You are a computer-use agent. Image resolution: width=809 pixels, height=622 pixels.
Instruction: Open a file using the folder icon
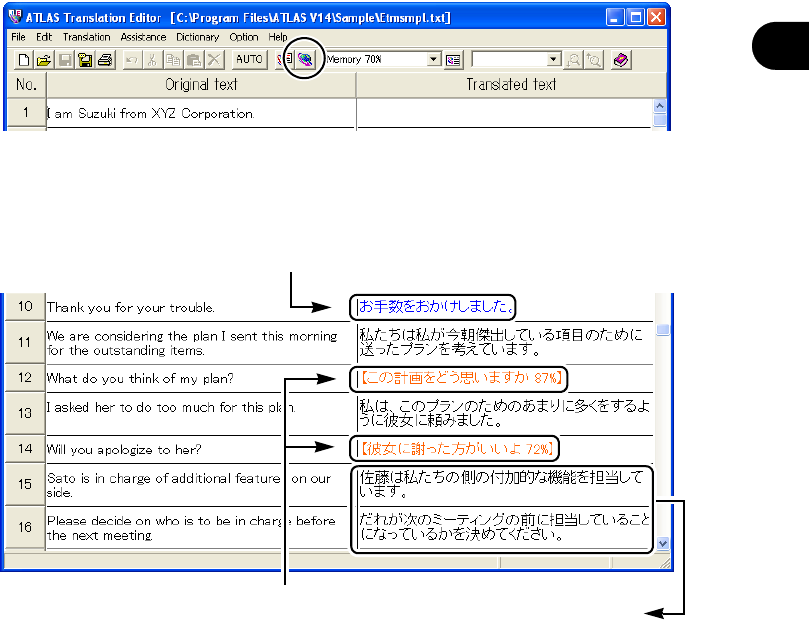[44, 60]
